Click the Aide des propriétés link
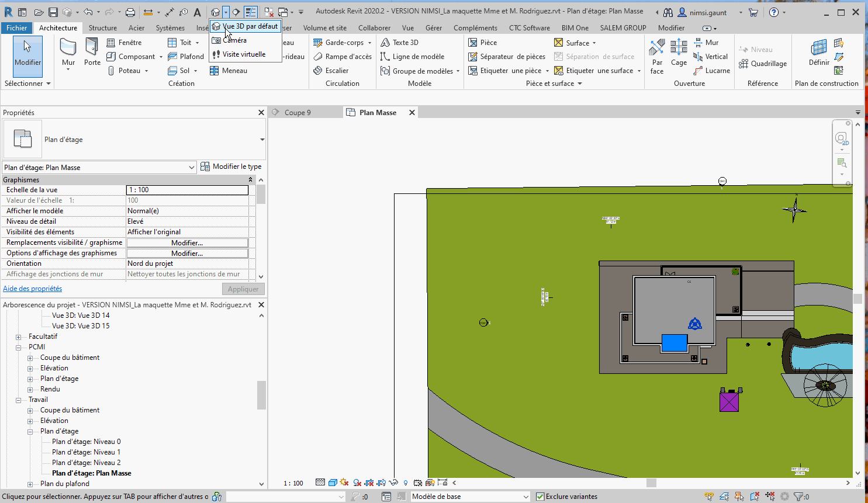 pyautogui.click(x=32, y=289)
